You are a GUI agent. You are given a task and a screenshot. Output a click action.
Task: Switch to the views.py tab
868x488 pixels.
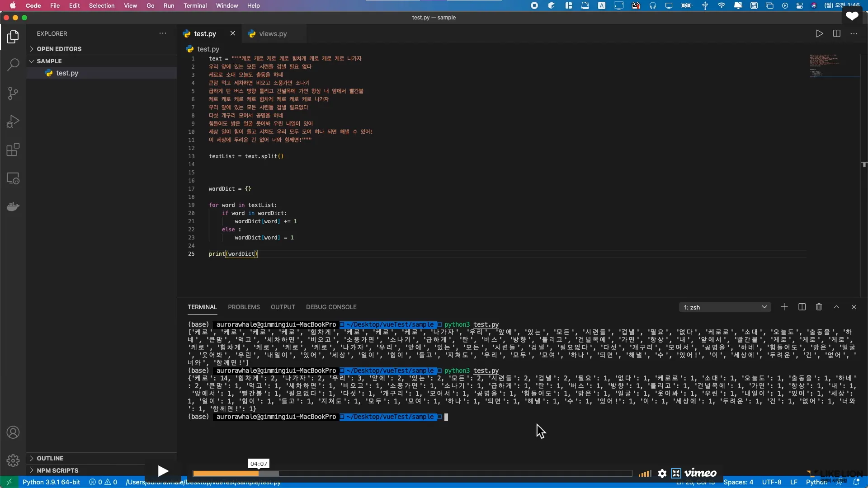coord(273,33)
